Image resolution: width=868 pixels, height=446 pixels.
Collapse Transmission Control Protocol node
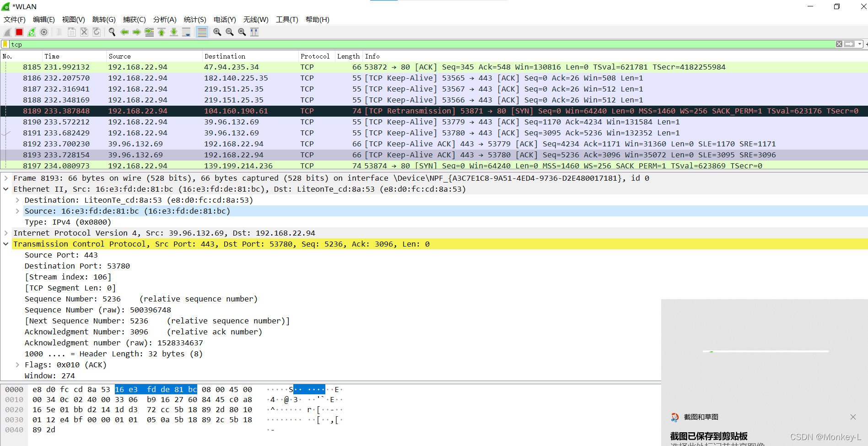6,244
